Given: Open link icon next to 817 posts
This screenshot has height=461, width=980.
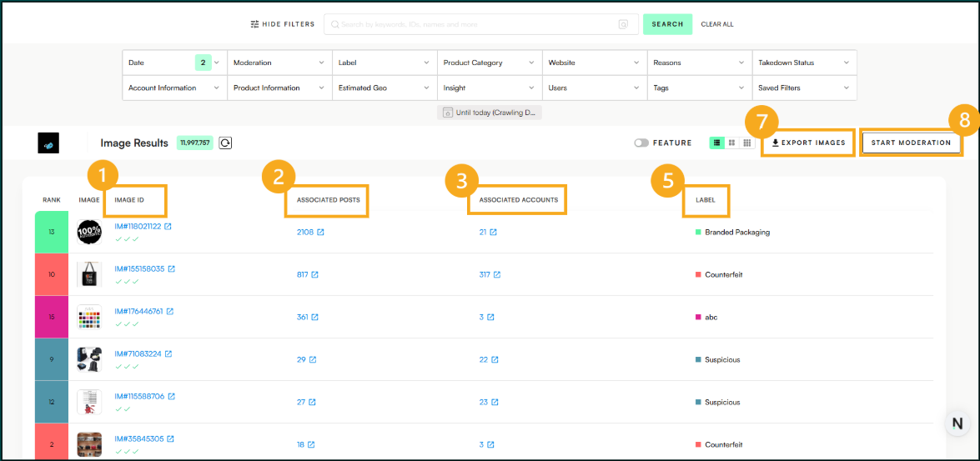Looking at the screenshot, I should (x=315, y=275).
